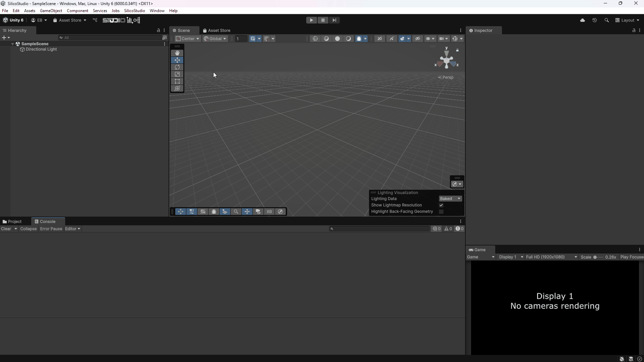Viewport: 644px width, 362px height.
Task: Click the Step forward playback button
Action: tap(334, 20)
